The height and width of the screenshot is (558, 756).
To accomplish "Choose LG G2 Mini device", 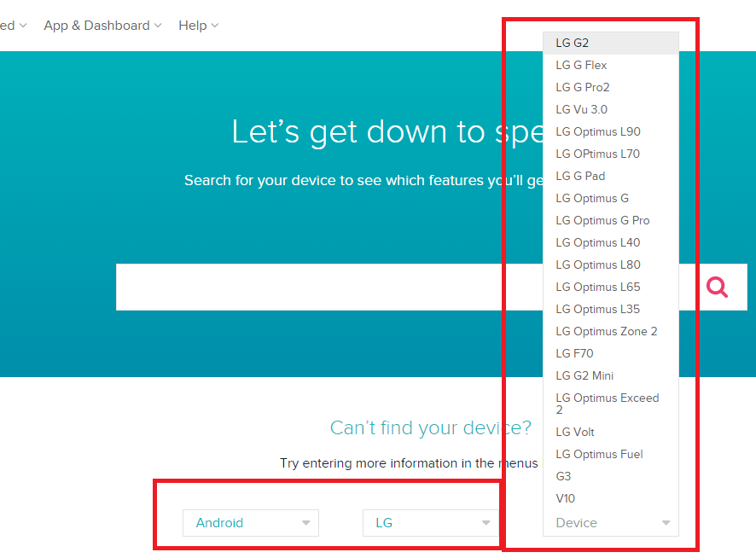I will 611,375.
